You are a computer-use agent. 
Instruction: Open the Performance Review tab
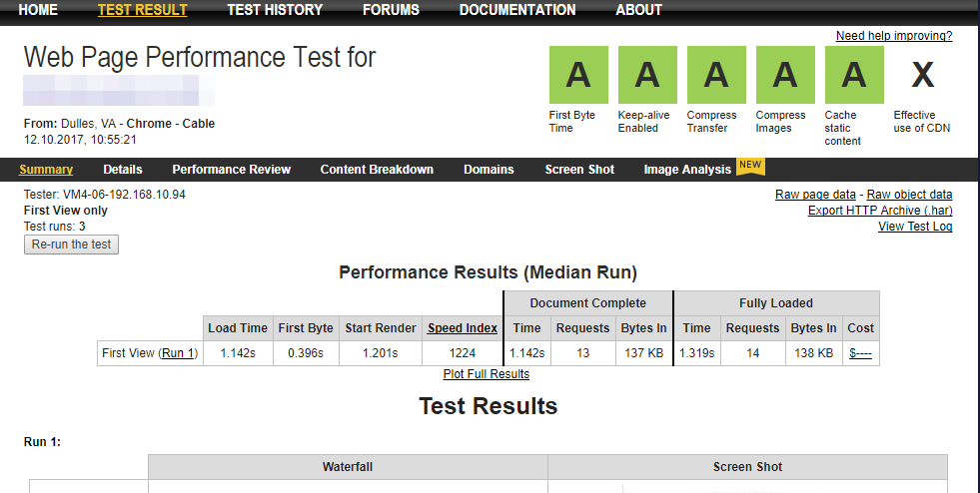point(231,170)
